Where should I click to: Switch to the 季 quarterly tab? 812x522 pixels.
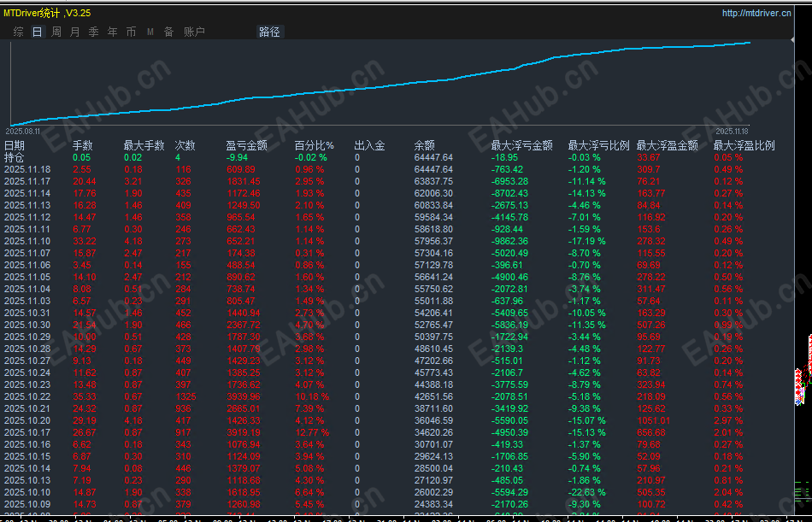click(x=94, y=32)
